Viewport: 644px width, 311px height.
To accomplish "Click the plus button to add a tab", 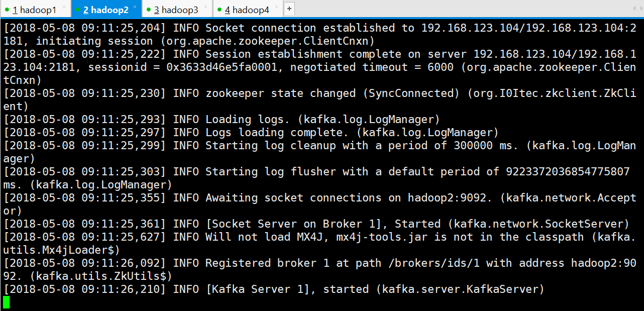I will pyautogui.click(x=289, y=9).
